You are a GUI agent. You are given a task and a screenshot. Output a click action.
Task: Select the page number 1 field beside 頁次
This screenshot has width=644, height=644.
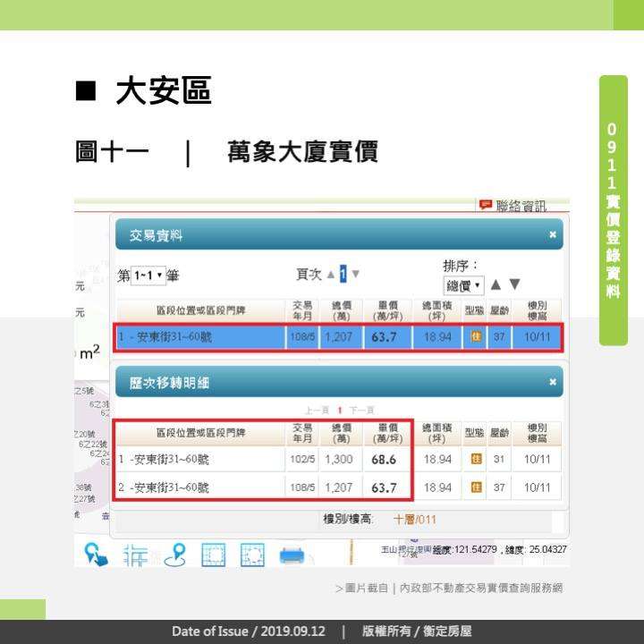[x=343, y=274]
